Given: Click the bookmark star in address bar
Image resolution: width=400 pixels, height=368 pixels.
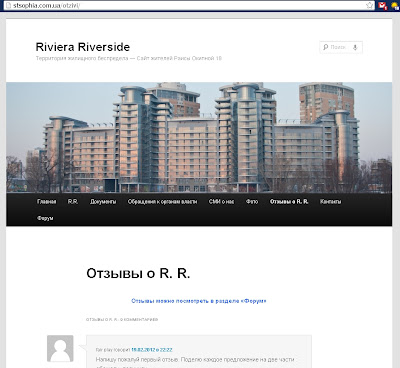Looking at the screenshot, I should (369, 5).
